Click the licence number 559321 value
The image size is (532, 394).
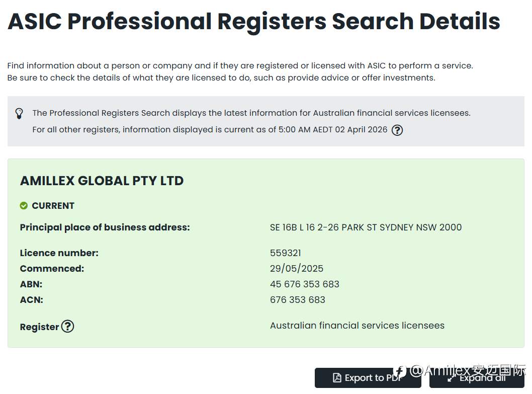(285, 253)
